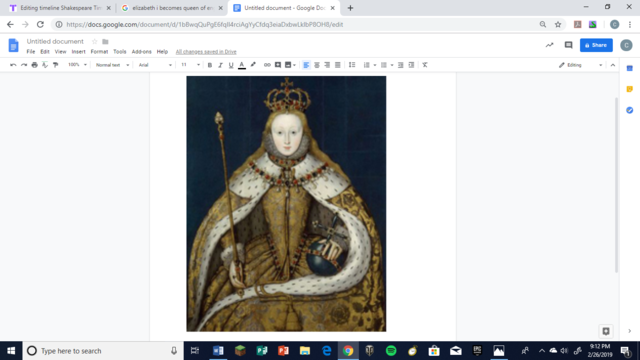
Task: Open the Keep notes side panel icon
Action: point(630,89)
